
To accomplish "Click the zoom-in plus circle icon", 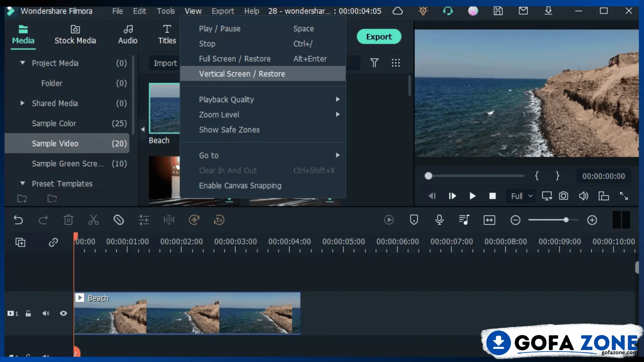I will tap(592, 220).
